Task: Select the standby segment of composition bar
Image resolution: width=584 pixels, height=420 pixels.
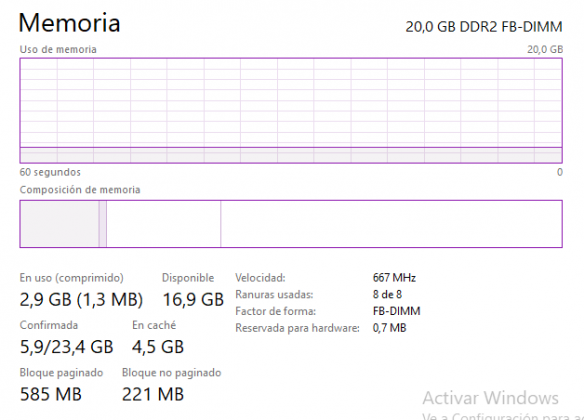Action: (x=164, y=224)
